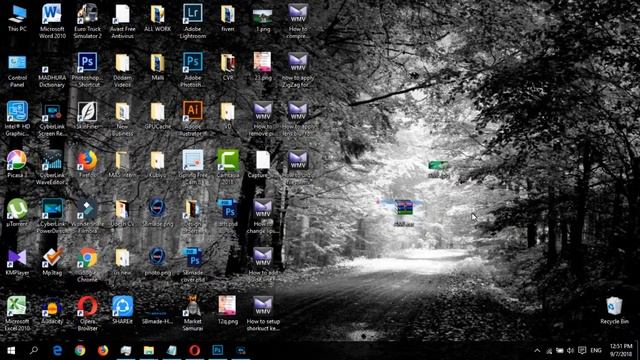Select the Market Samurai shortcut
The image size is (640, 360).
tap(193, 313)
